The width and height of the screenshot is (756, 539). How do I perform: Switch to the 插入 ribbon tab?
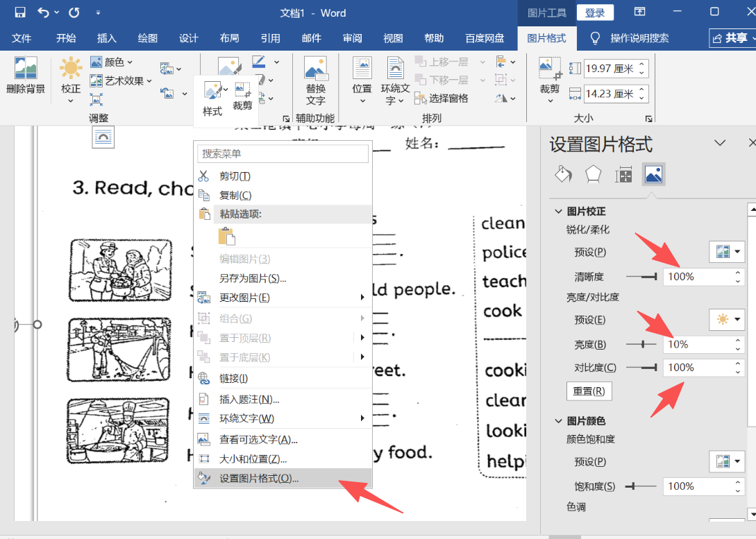106,38
